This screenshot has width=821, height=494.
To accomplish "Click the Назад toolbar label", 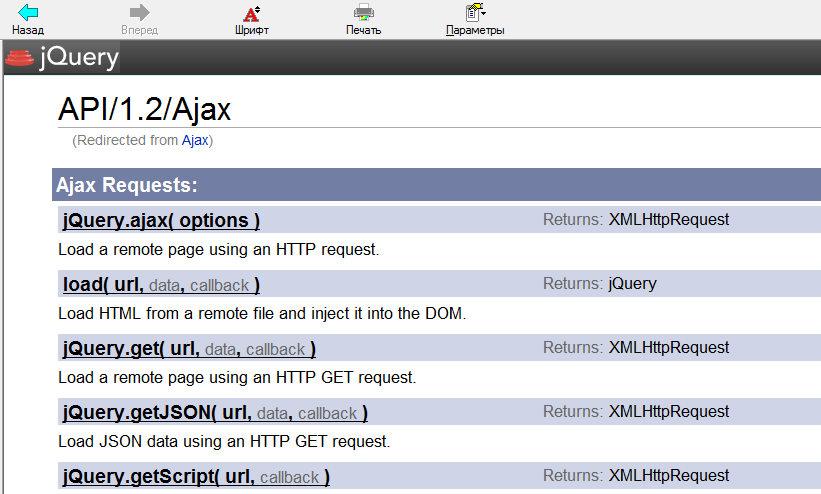I will click(28, 30).
